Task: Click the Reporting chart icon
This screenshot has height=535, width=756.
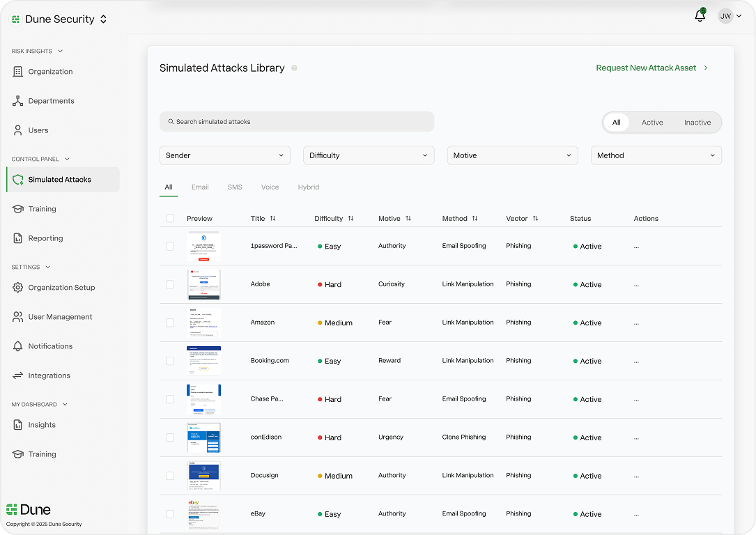Action: tap(18, 238)
